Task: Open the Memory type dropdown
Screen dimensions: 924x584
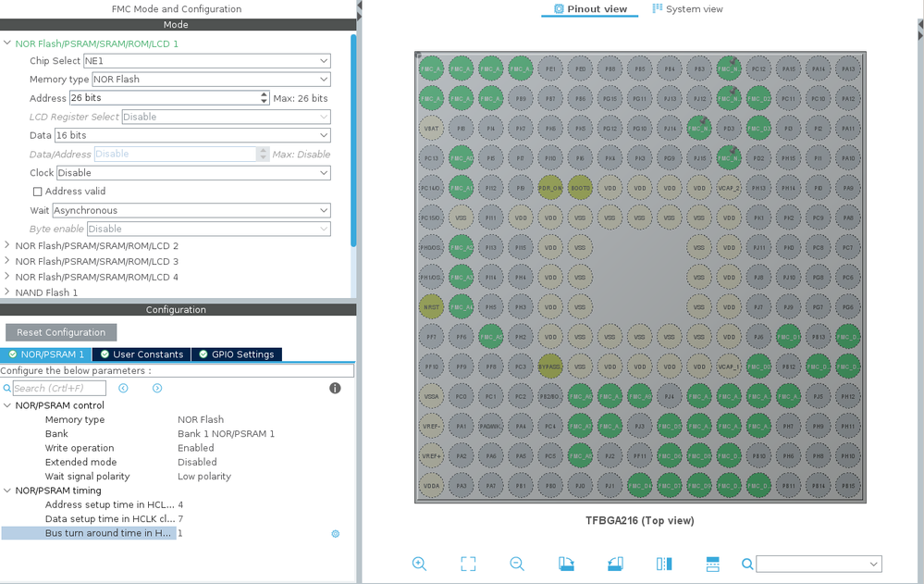Action: pyautogui.click(x=211, y=79)
